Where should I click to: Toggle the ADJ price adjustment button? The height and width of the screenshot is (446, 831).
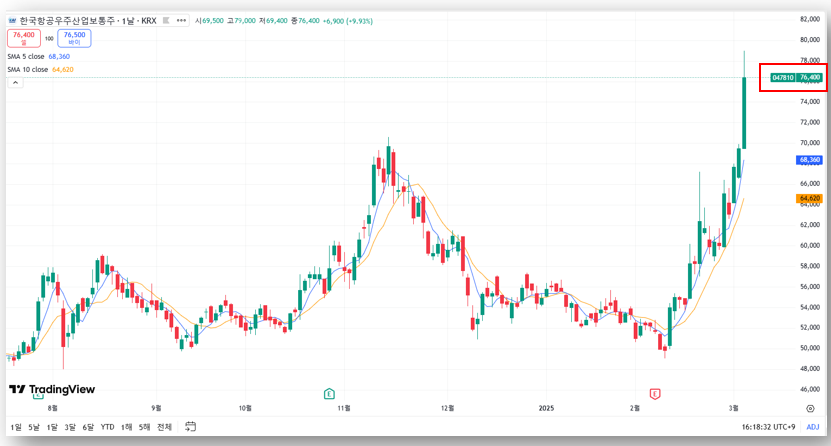tap(812, 427)
